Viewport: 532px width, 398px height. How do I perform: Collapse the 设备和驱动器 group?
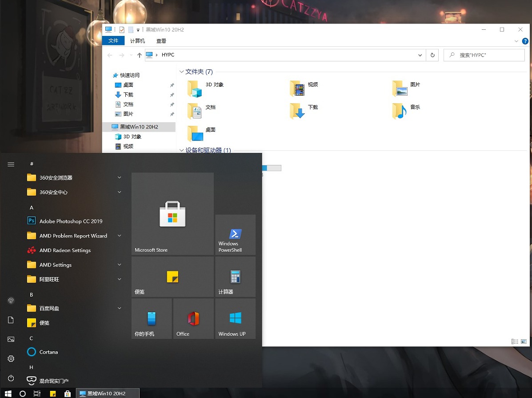click(x=181, y=150)
